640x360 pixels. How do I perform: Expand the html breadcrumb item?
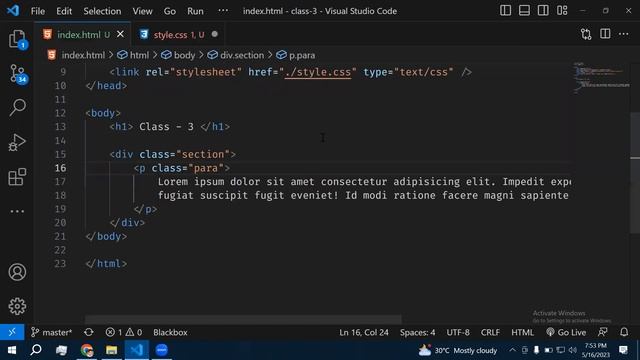(133, 55)
